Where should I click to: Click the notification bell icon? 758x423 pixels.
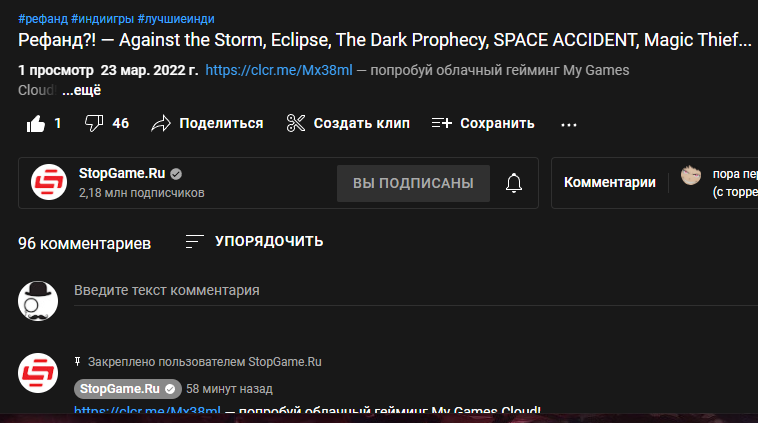pos(514,183)
